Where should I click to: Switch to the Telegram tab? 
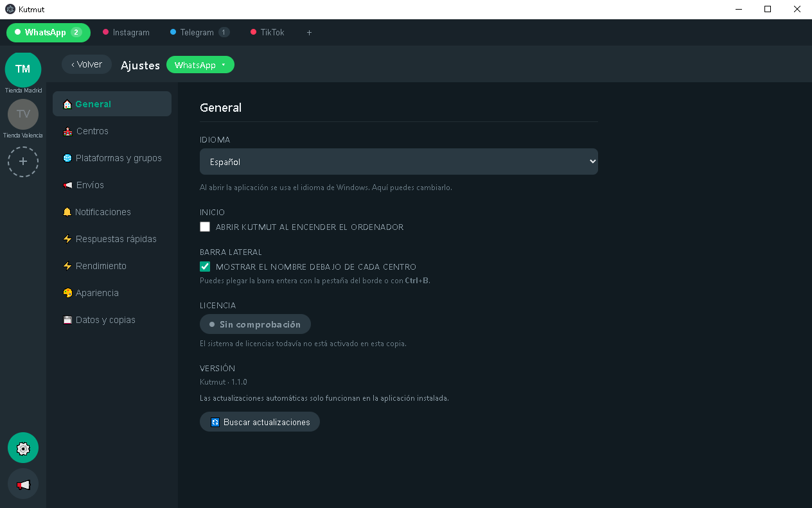pyautogui.click(x=200, y=32)
